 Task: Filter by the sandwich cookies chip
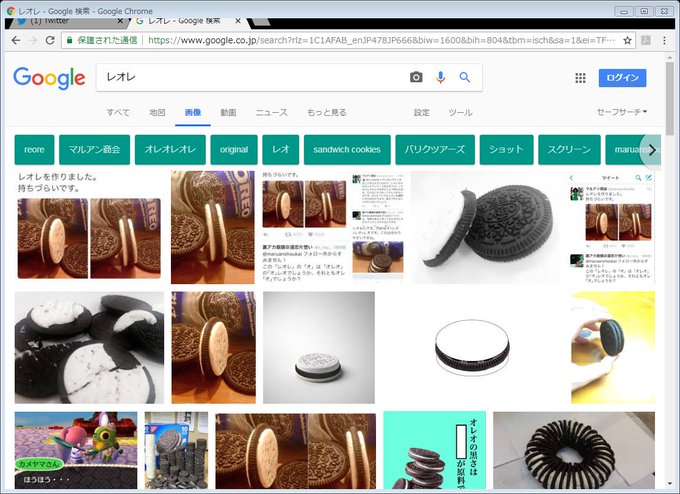click(347, 150)
